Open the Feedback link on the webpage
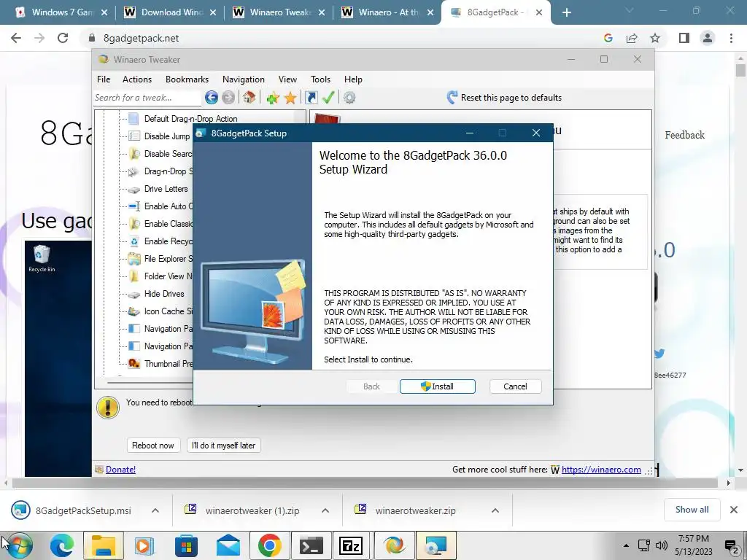This screenshot has height=560, width=747. (x=684, y=135)
